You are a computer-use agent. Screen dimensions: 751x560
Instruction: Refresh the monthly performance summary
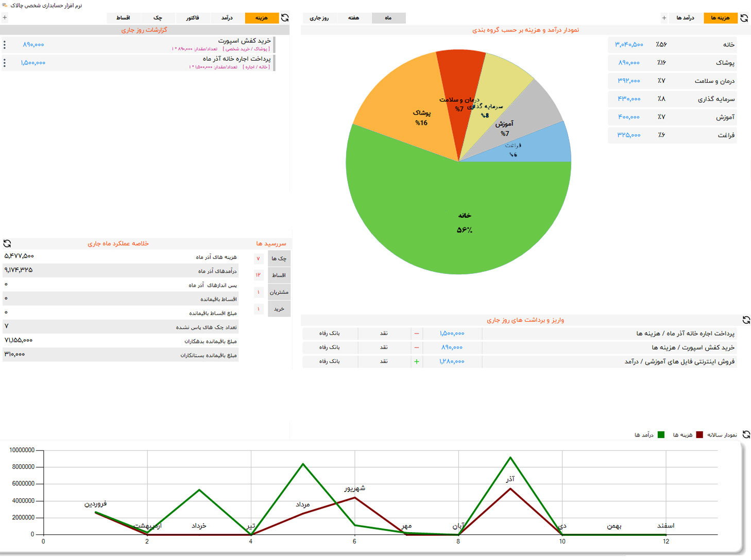[7, 243]
